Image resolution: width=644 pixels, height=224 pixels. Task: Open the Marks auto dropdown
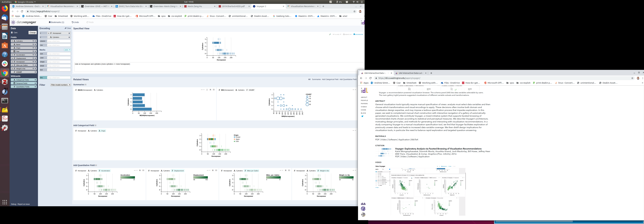pos(67,50)
